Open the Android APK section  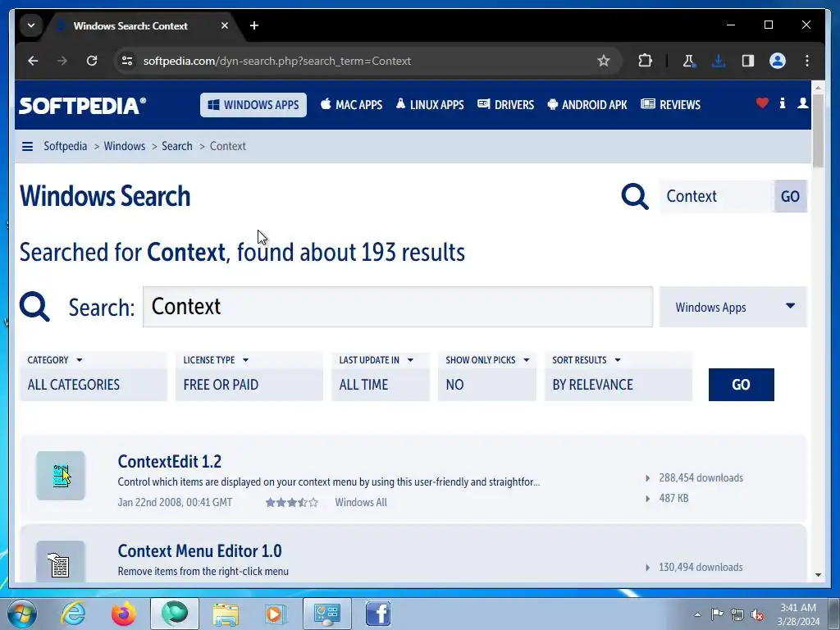tap(587, 105)
